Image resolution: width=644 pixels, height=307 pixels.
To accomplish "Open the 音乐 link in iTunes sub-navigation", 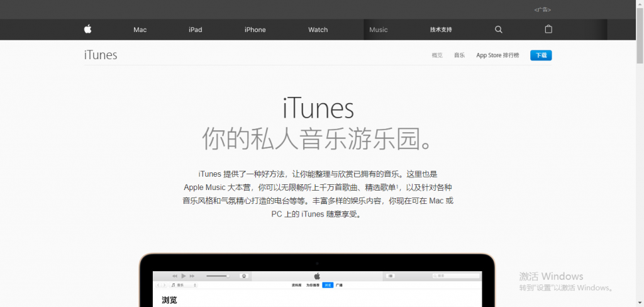I will (459, 55).
